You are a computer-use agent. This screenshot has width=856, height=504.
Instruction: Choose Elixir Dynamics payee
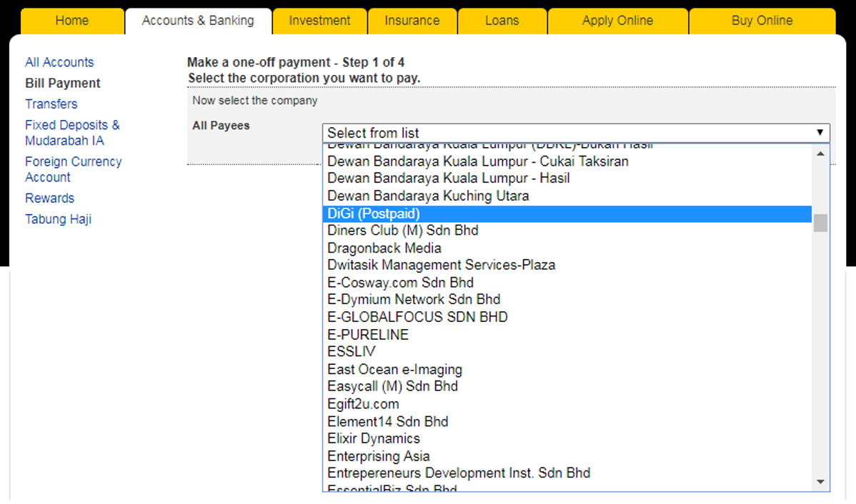pyautogui.click(x=567, y=438)
